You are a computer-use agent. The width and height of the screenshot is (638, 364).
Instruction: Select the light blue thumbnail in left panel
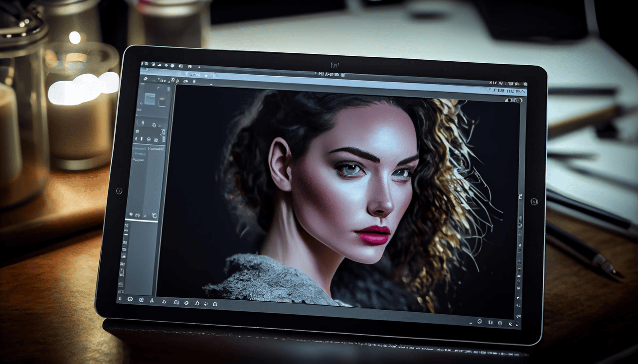(150, 98)
